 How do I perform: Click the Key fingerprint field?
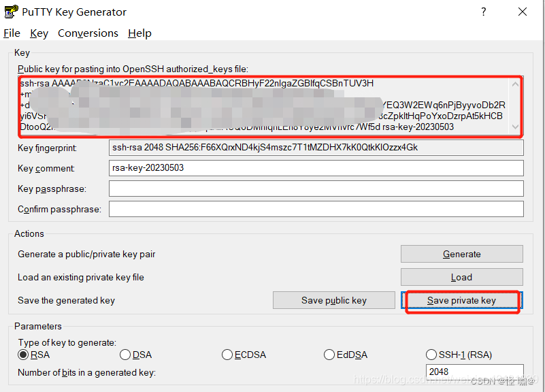[316, 148]
